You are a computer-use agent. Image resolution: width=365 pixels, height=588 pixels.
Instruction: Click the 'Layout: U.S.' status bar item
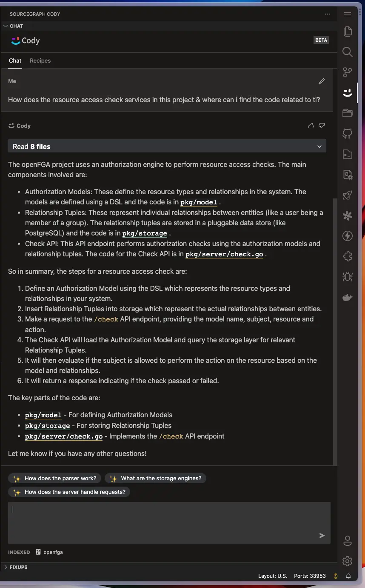click(273, 576)
